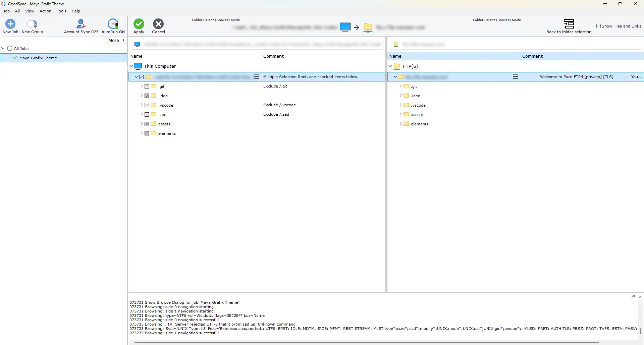Click the New Job plus icon

10,24
